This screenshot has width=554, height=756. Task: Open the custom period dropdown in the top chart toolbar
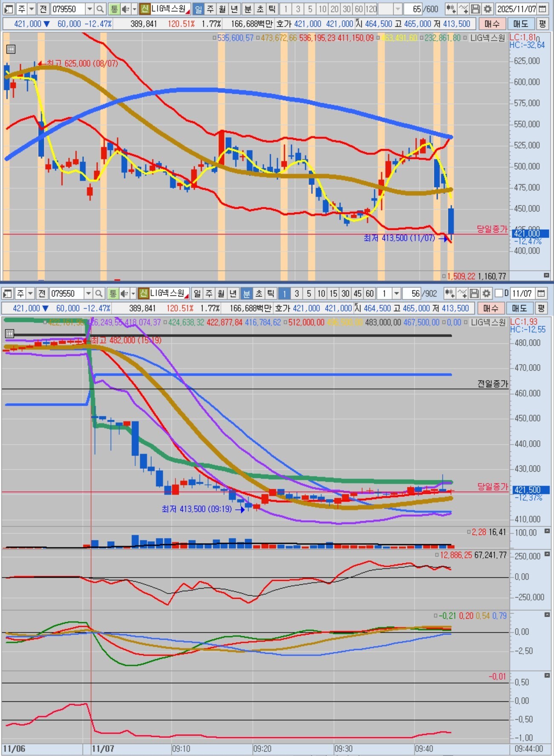tap(398, 9)
